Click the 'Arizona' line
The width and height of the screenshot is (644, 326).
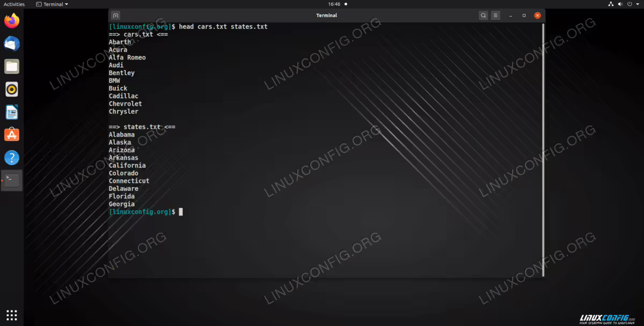(x=122, y=150)
